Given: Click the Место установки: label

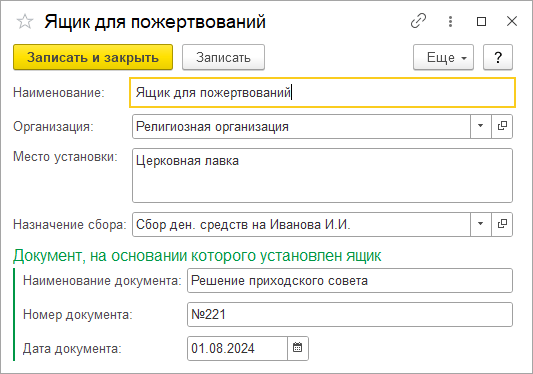Looking at the screenshot, I should (65, 156).
